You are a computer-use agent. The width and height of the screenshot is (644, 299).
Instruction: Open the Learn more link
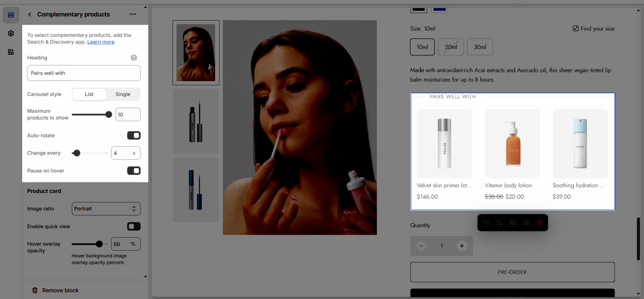(101, 42)
